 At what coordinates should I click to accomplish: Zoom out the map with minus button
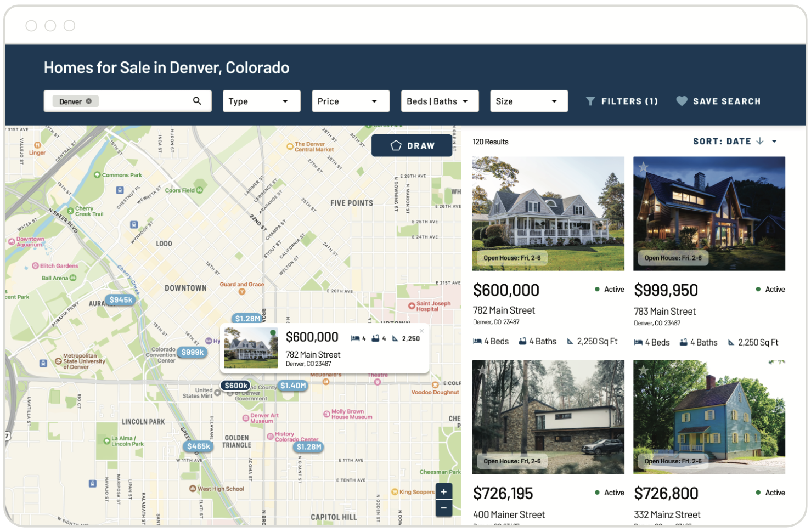point(444,508)
